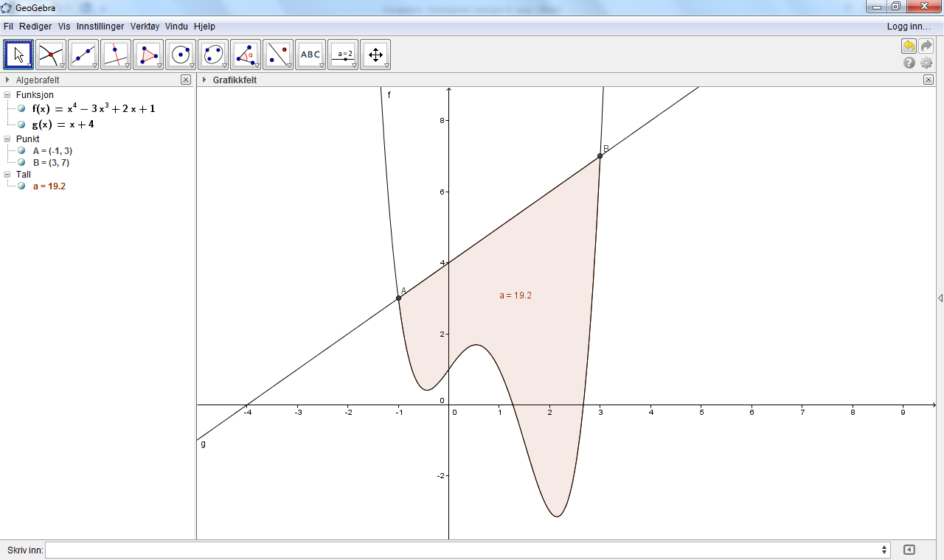
Task: Open the Verktøy menu
Action: (145, 26)
